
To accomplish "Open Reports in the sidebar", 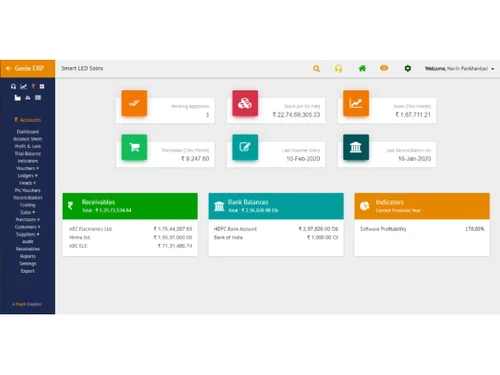I will (28, 256).
